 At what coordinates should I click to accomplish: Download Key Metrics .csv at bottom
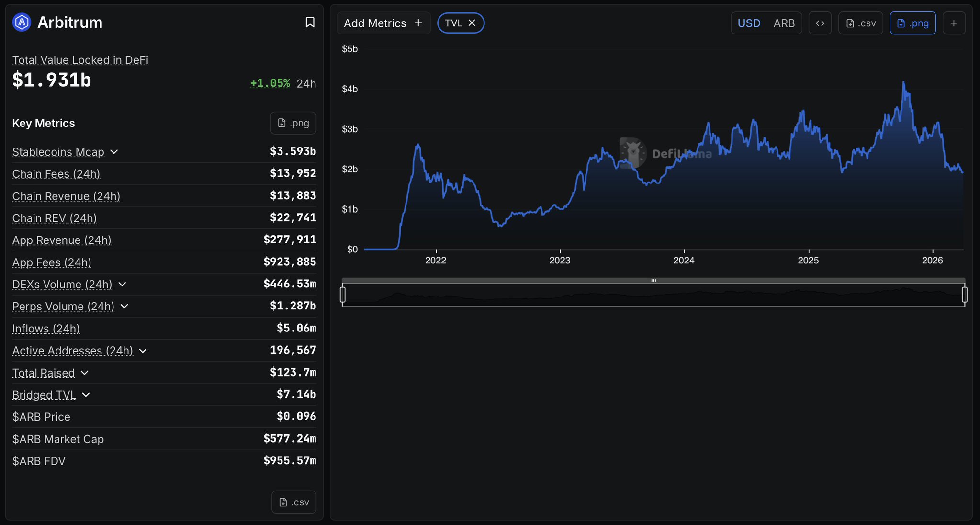293,502
